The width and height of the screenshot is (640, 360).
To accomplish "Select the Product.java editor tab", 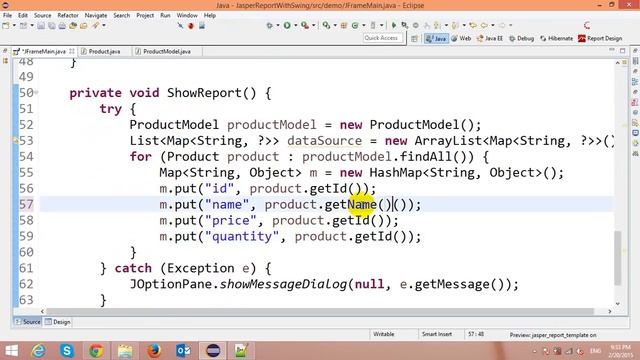I will point(104,51).
